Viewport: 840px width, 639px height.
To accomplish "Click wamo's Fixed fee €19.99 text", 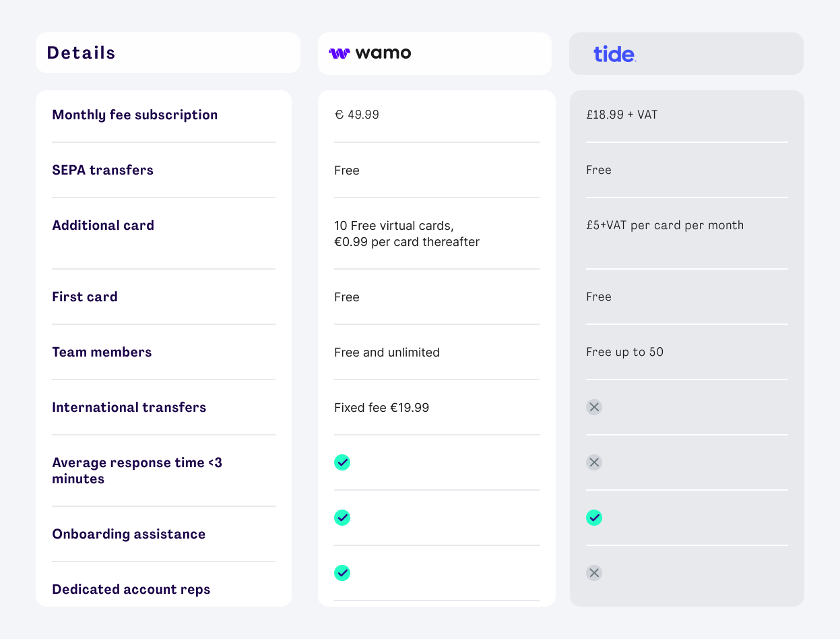I will point(381,407).
